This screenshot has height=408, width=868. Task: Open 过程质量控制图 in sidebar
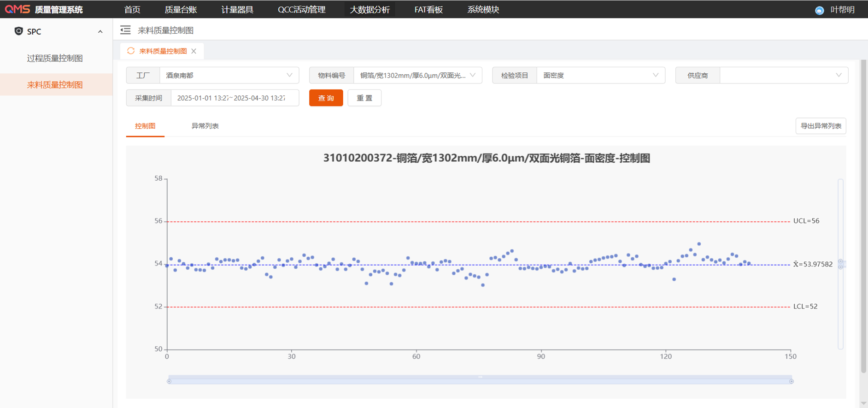(55, 59)
